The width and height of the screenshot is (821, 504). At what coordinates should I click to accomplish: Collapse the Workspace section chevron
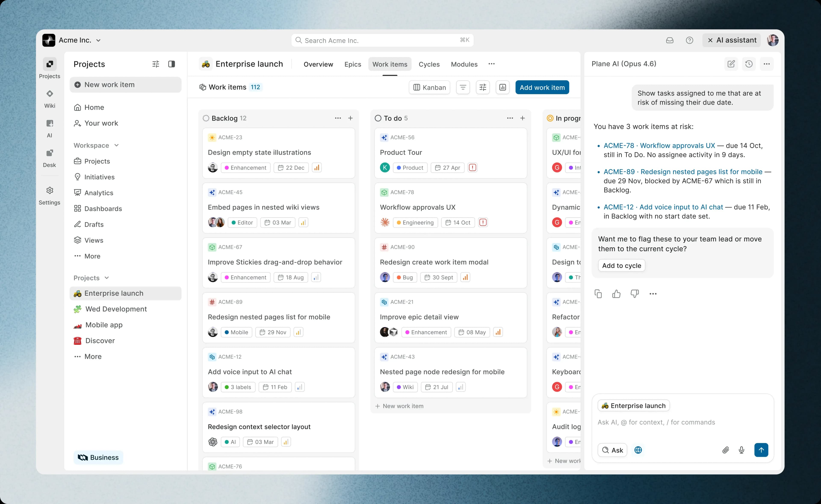[116, 145]
